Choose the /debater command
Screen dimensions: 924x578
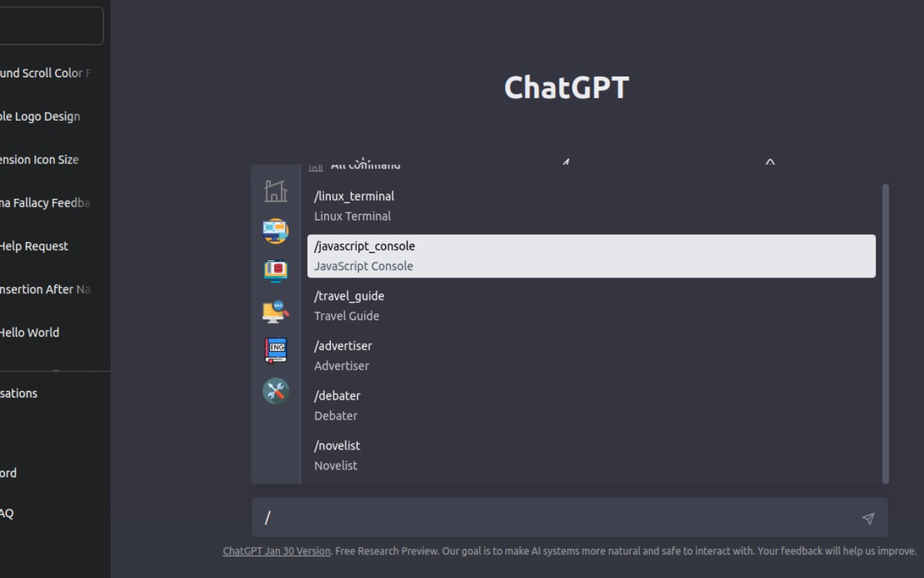click(x=591, y=405)
